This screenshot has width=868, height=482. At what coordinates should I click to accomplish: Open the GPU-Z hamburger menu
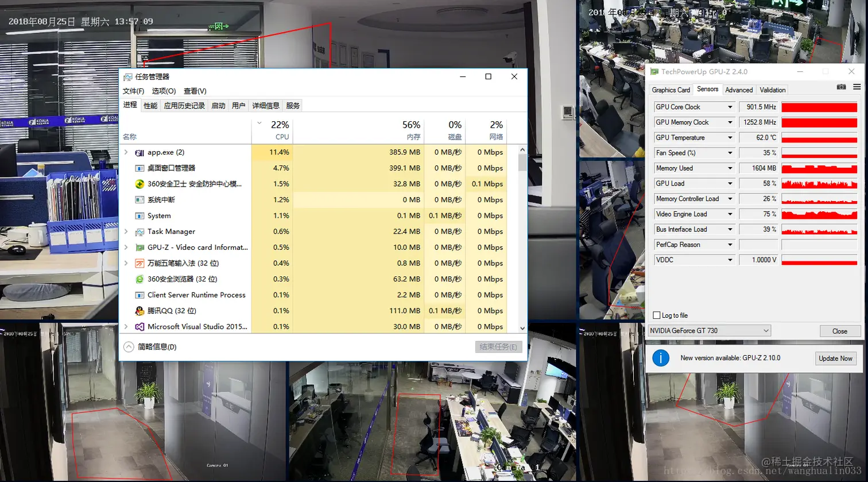point(857,87)
